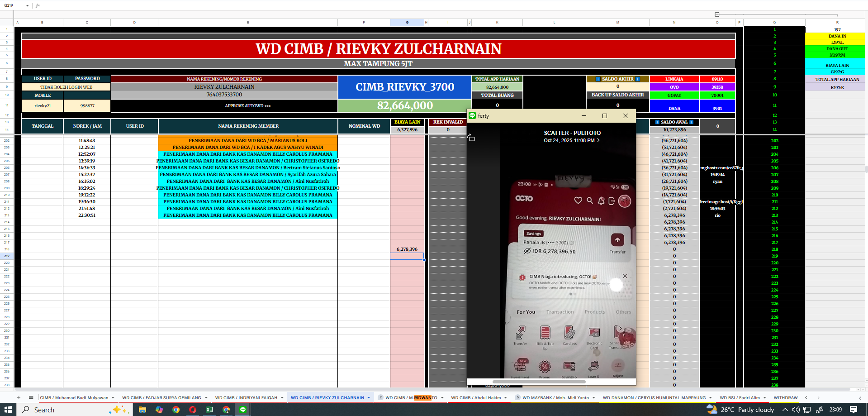
Task: Open Copilot app in taskbar
Action: 159,409
